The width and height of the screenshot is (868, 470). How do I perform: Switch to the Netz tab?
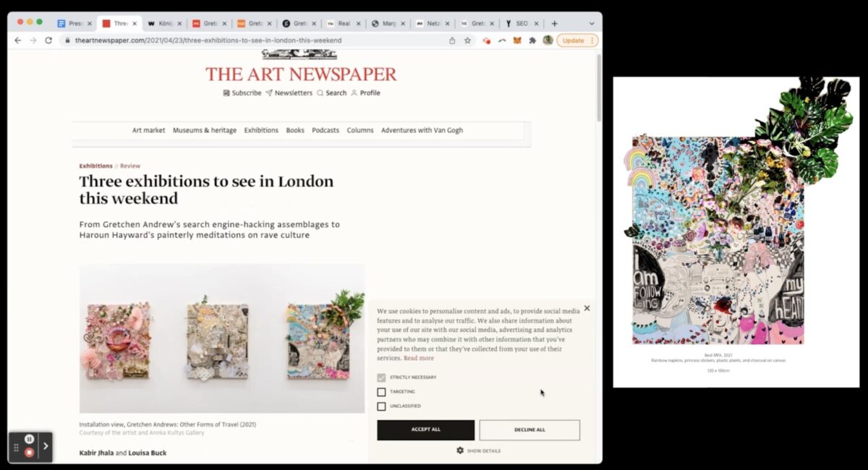pos(433,23)
